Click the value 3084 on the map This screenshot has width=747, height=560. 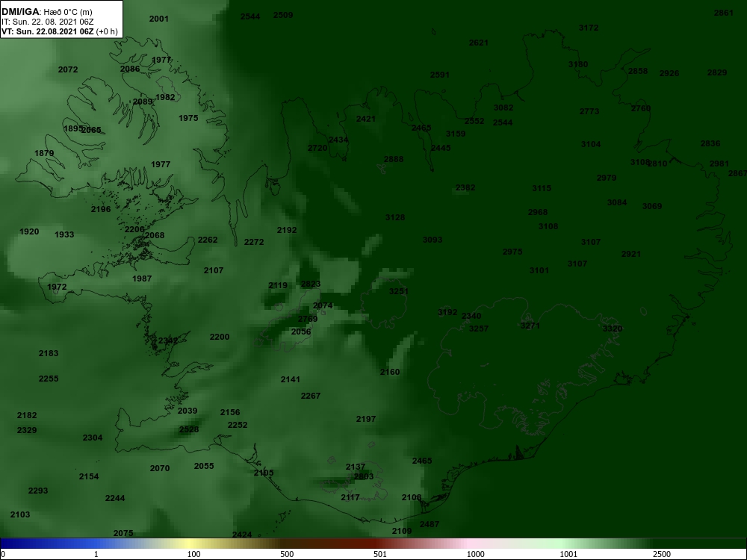tap(617, 203)
